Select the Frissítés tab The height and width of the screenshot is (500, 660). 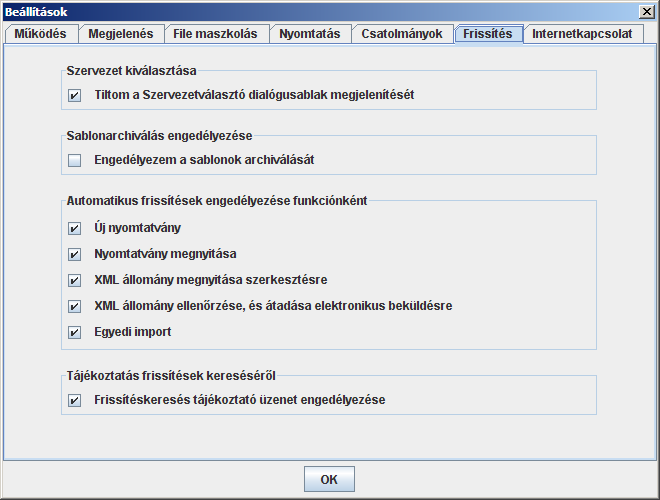coord(488,34)
